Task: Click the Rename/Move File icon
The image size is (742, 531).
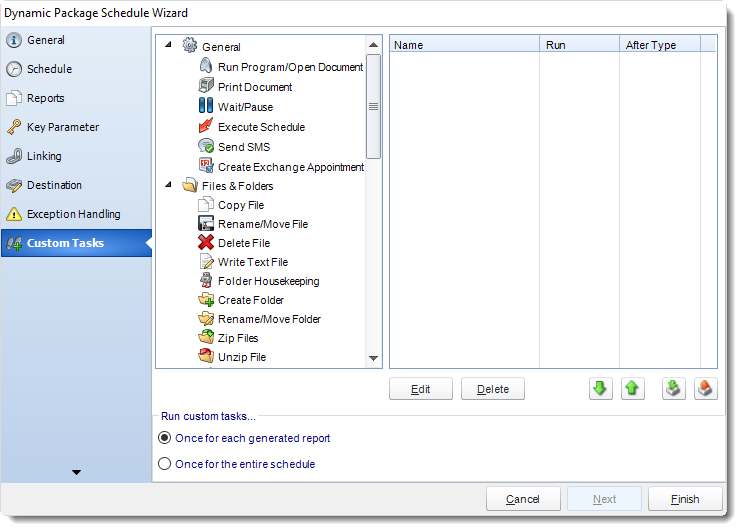Action: (206, 223)
